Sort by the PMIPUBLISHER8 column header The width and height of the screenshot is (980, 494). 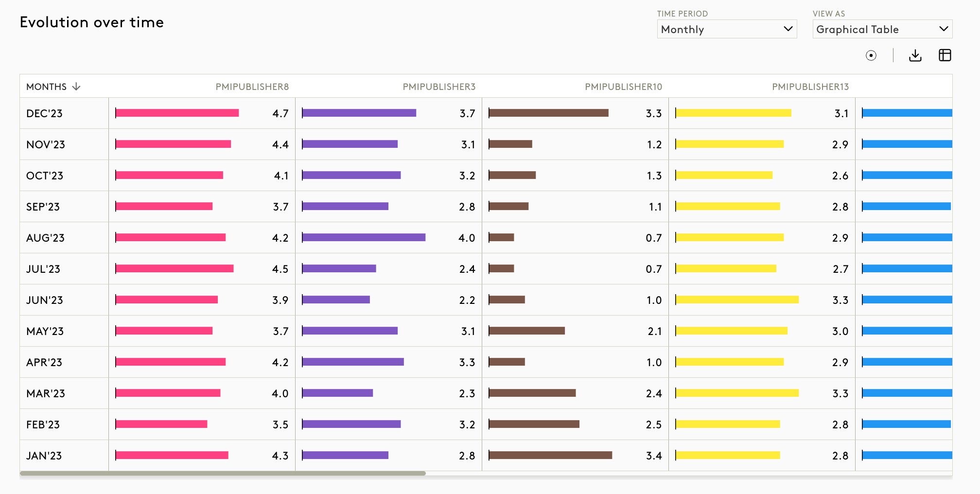click(252, 87)
